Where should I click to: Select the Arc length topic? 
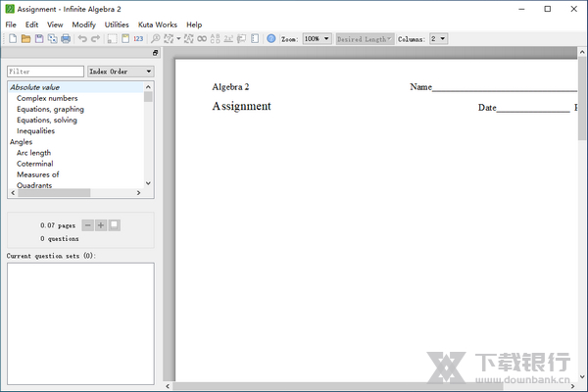(x=33, y=153)
